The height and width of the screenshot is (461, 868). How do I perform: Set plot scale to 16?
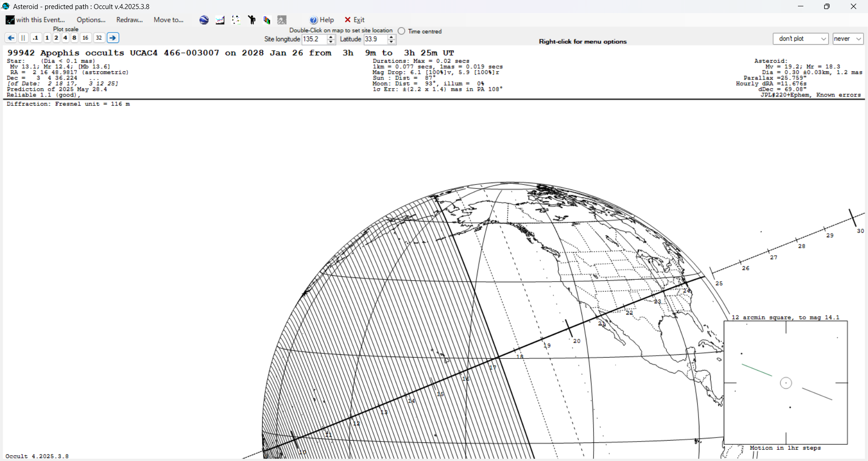pos(85,38)
